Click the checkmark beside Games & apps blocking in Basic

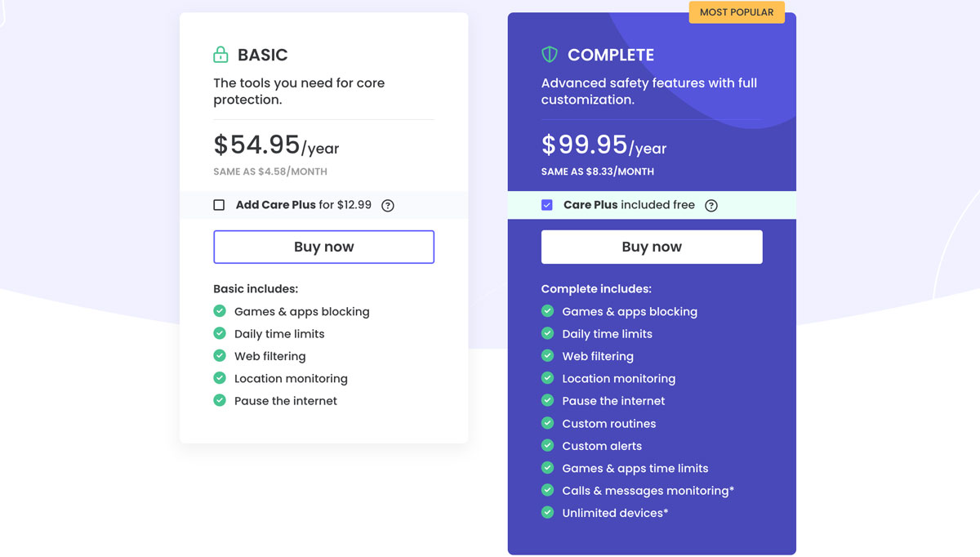coord(220,311)
